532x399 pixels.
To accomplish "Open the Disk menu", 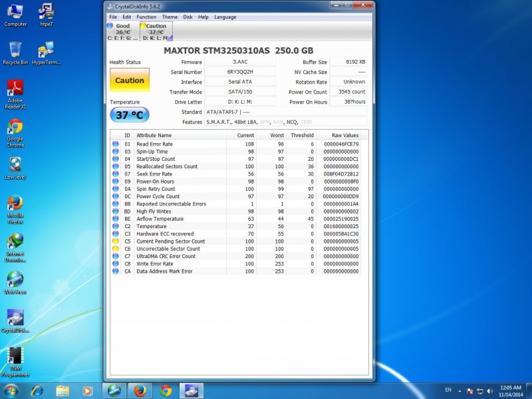I will point(188,17).
